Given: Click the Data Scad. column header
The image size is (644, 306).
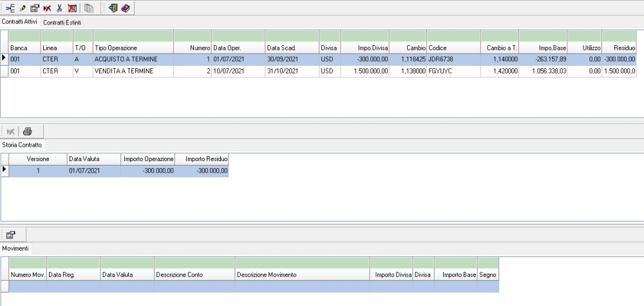Looking at the screenshot, I should point(291,48).
